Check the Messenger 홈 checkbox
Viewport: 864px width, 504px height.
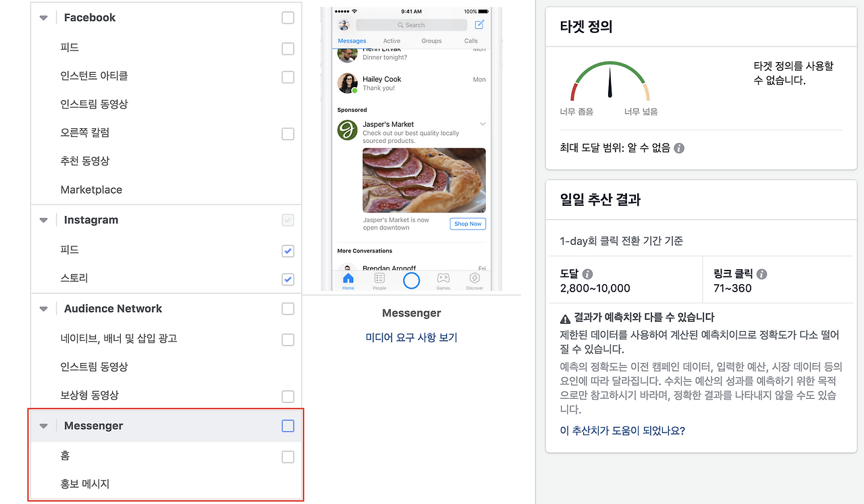tap(288, 457)
